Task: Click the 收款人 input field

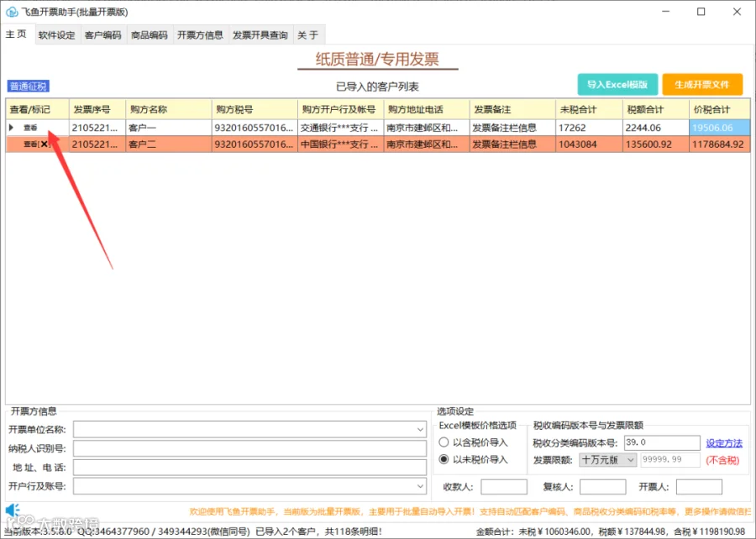Action: (x=504, y=487)
